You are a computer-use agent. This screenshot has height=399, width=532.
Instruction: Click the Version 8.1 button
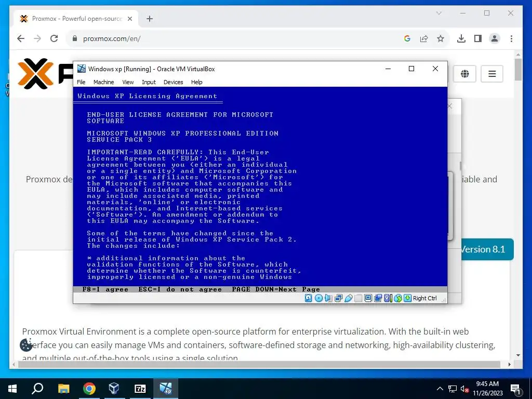487,249
